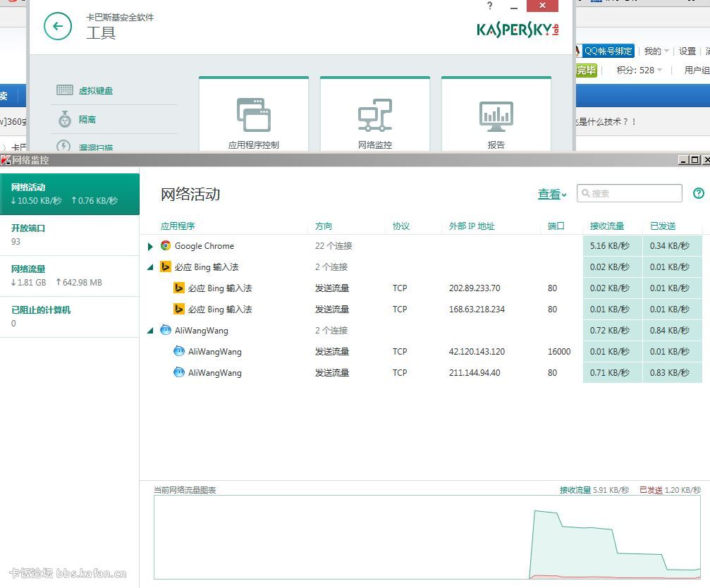Switch to the 网络流量 tab

click(x=70, y=276)
